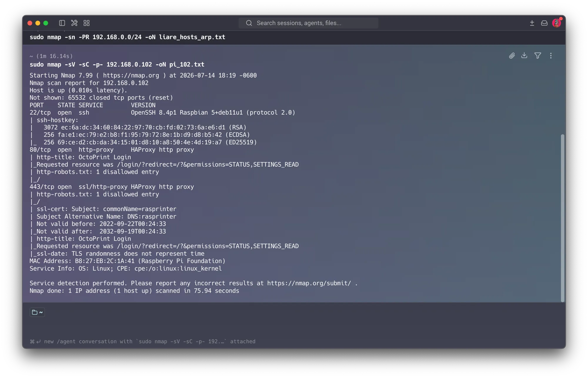Click the MAC Address B8:27:EB:2C:1A:41 line

[x=127, y=261]
